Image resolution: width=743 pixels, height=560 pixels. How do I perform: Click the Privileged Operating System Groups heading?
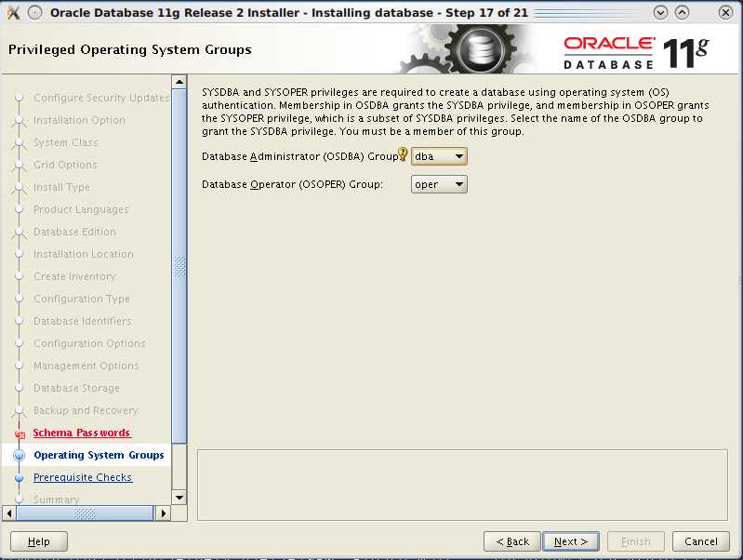point(130,50)
